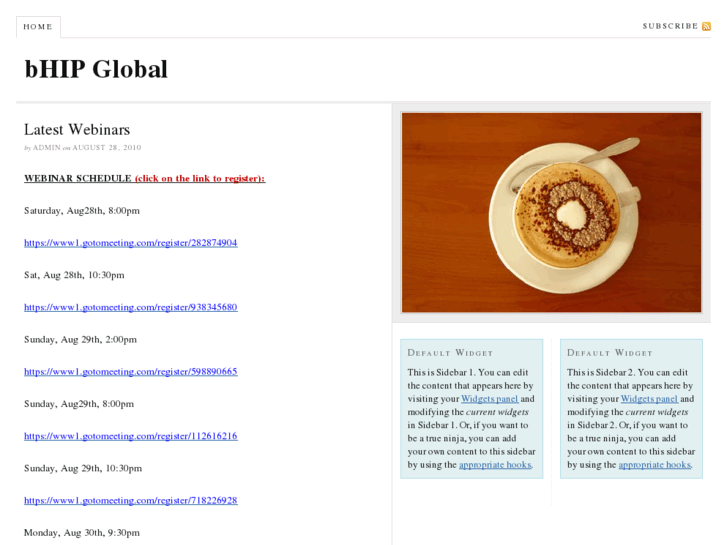
Task: Click the Subscribe link
Action: click(670, 26)
